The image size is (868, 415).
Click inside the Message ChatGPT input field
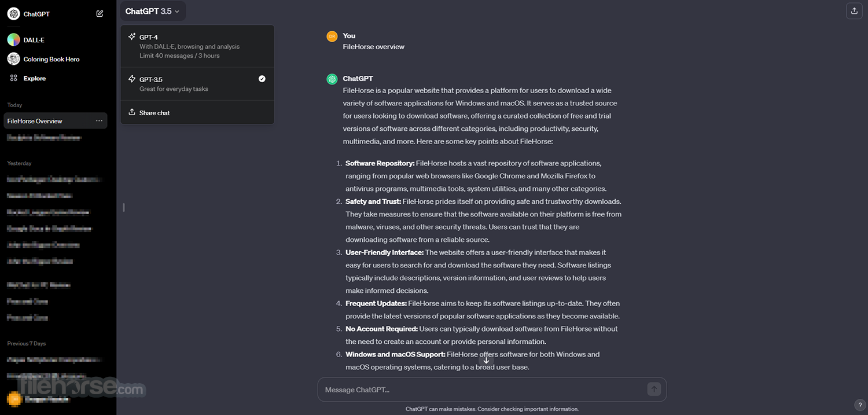click(x=463, y=389)
